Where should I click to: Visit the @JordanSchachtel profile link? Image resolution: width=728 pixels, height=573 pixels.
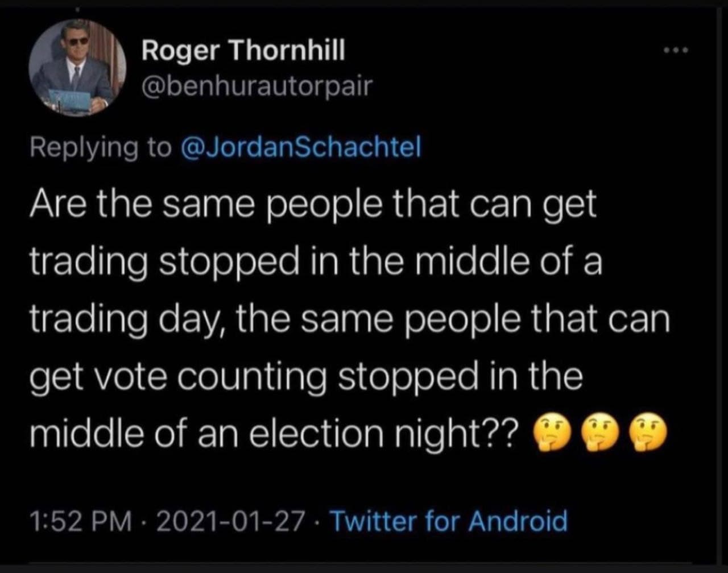[301, 147]
